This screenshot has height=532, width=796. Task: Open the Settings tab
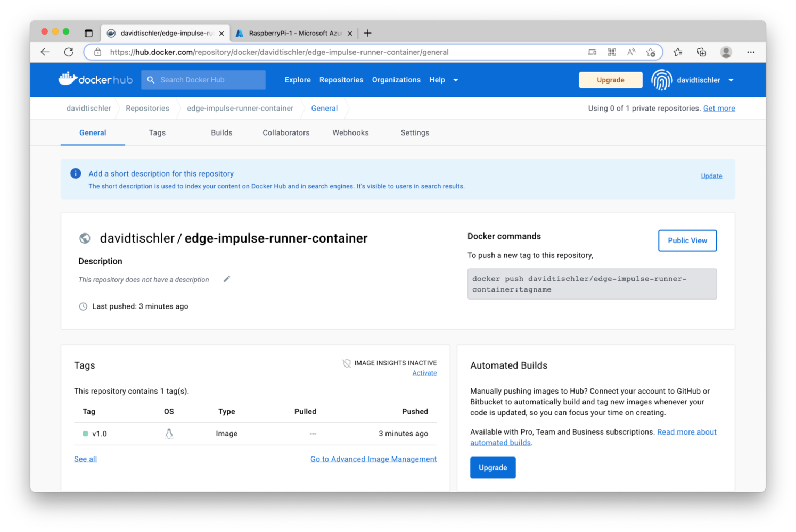(415, 133)
